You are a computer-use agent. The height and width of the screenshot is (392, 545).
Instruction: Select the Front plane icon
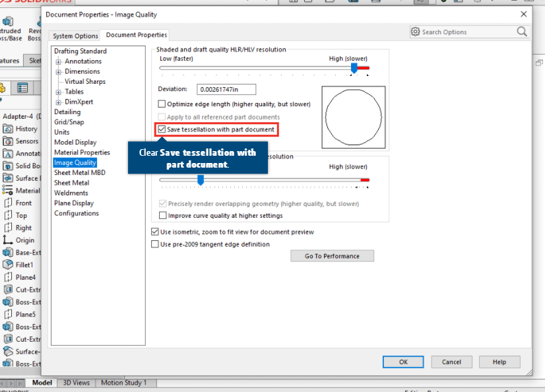click(8, 203)
